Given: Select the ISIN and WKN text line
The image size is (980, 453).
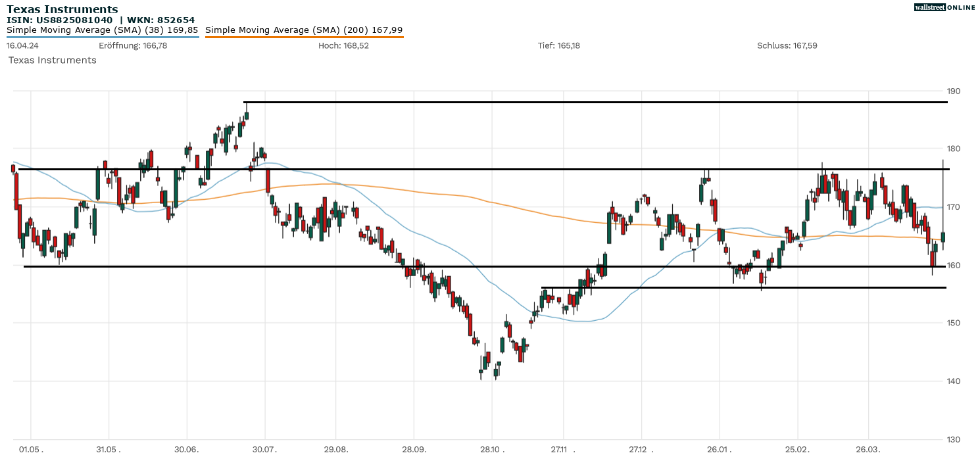Looking at the screenshot, I should pyautogui.click(x=101, y=20).
